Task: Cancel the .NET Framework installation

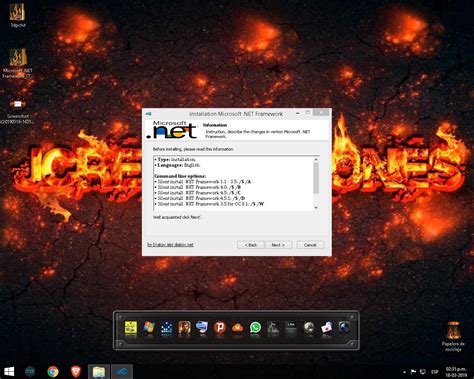Action: pos(310,245)
